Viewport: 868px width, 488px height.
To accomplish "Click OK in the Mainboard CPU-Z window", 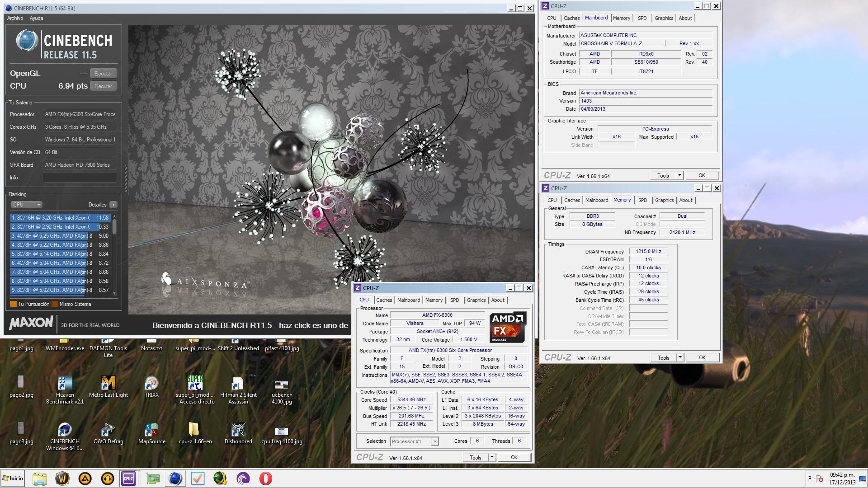I will 702,175.
